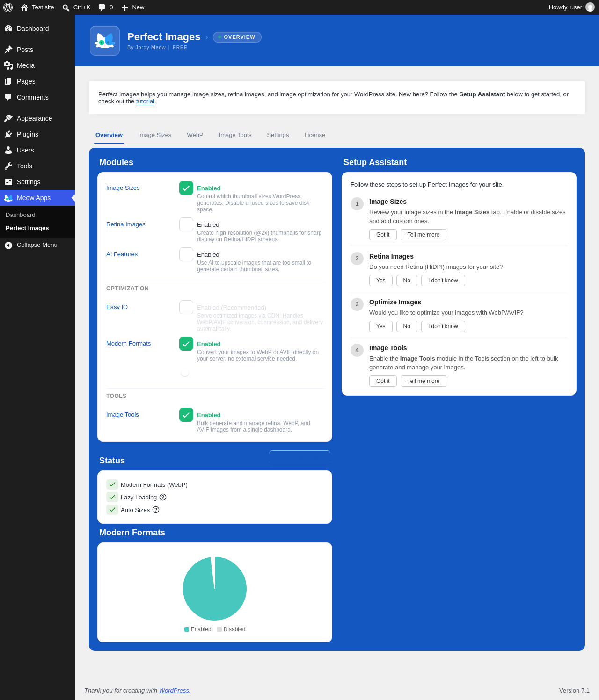Open the tutorial link

point(145,101)
